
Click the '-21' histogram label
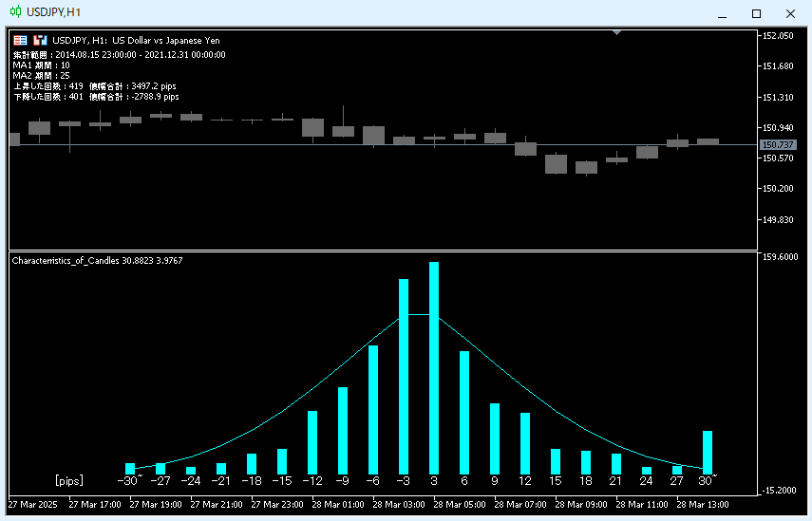pos(220,481)
